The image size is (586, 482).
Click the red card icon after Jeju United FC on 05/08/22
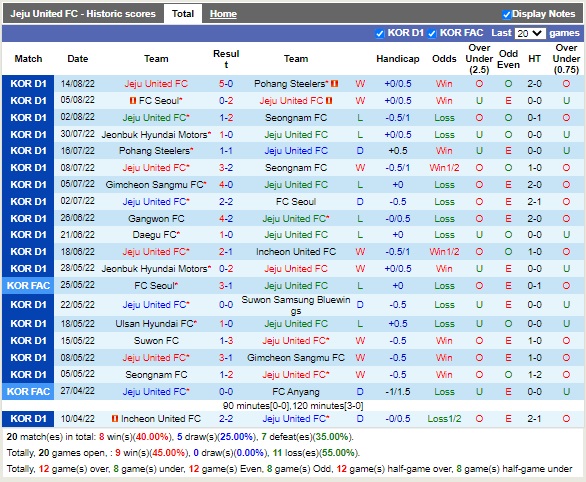pyautogui.click(x=329, y=101)
